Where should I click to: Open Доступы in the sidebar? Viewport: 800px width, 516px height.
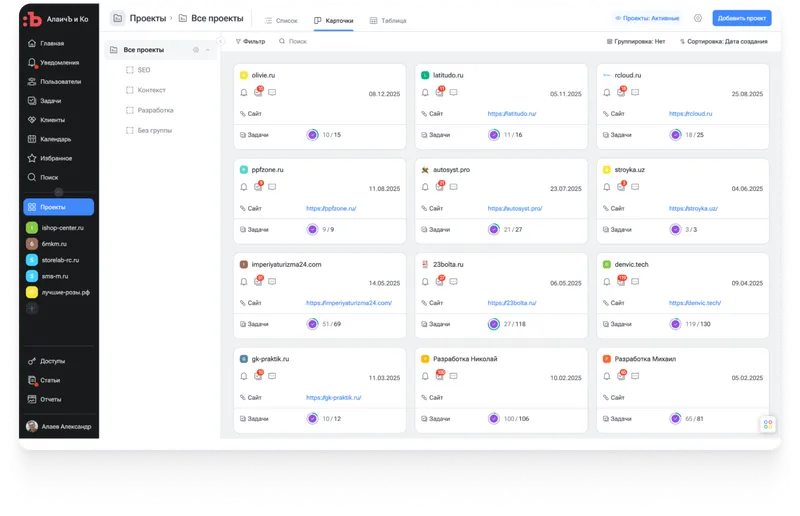coord(46,361)
